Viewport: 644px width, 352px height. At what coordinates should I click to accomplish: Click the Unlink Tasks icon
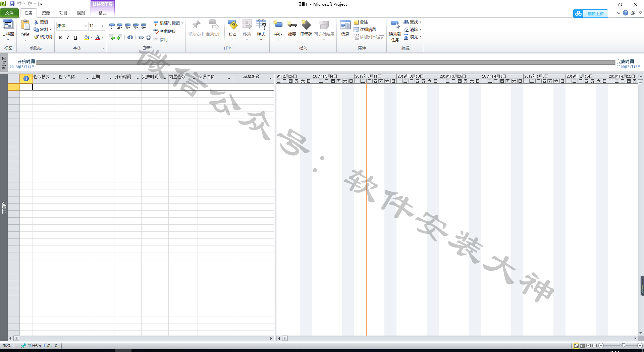(x=149, y=37)
